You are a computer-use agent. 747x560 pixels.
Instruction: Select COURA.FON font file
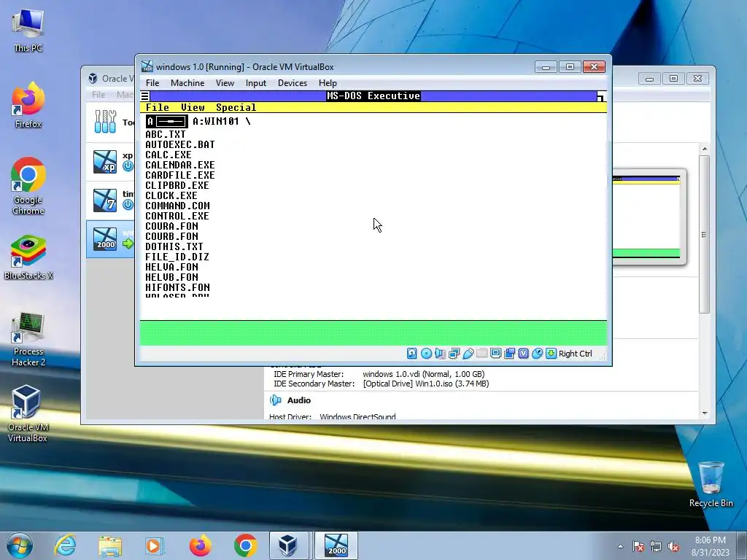pos(171,227)
